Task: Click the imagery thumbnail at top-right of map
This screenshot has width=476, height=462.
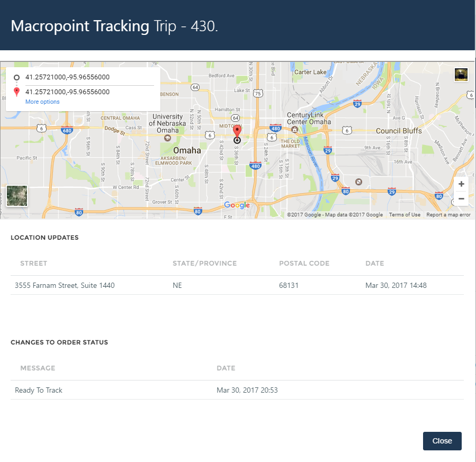Action: (x=461, y=75)
